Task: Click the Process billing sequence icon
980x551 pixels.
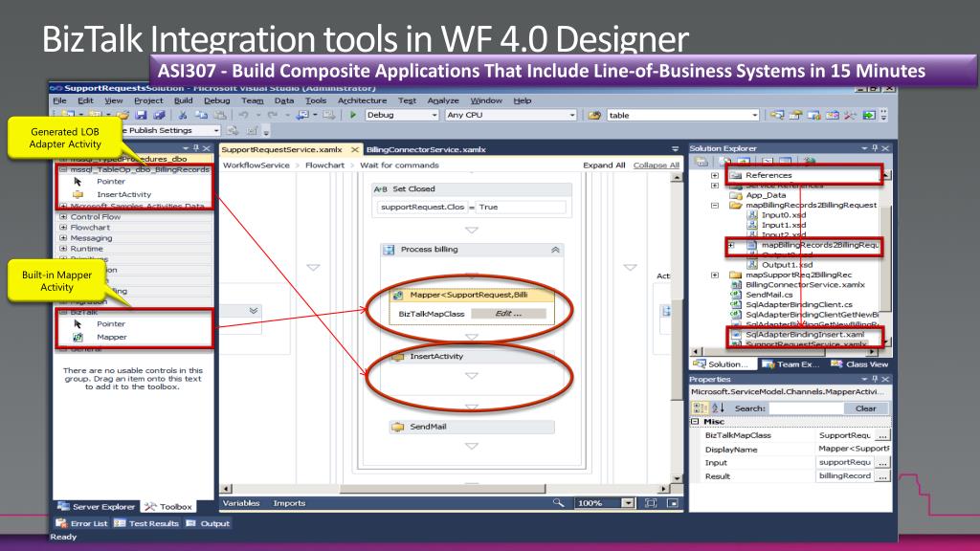Action: 389,250
